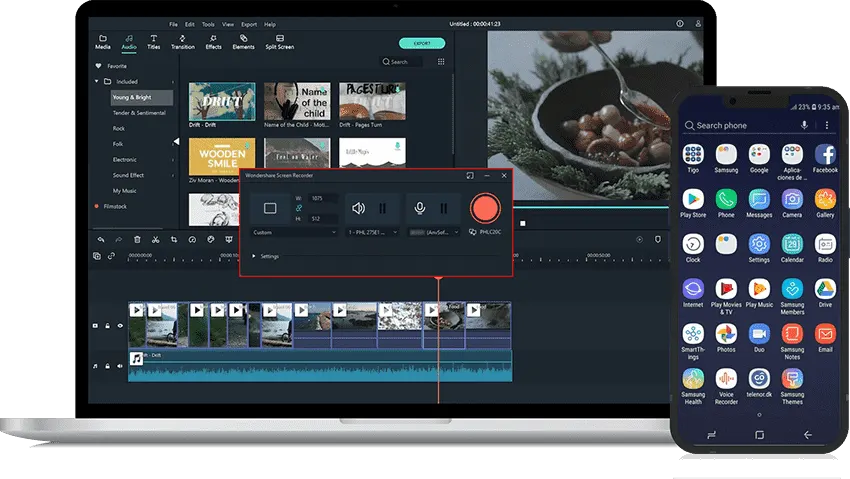850x479 pixels.
Task: Open the Help menu
Action: tap(270, 24)
